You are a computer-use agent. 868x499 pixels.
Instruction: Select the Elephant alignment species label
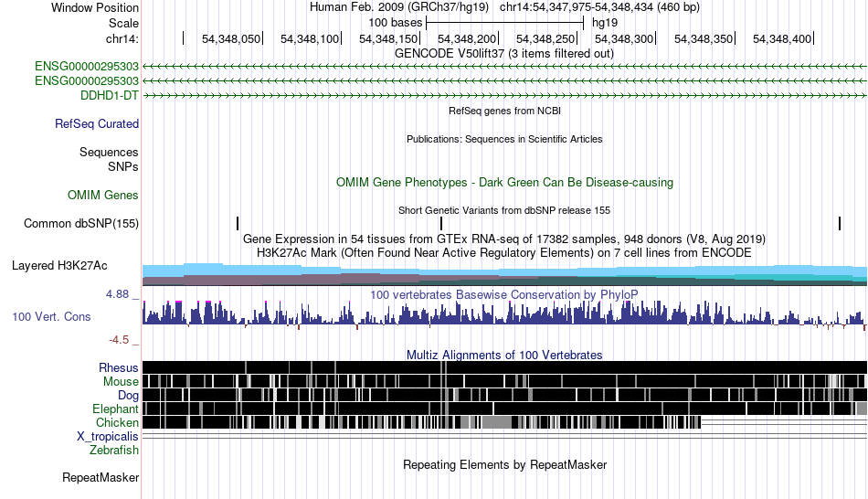(116, 409)
